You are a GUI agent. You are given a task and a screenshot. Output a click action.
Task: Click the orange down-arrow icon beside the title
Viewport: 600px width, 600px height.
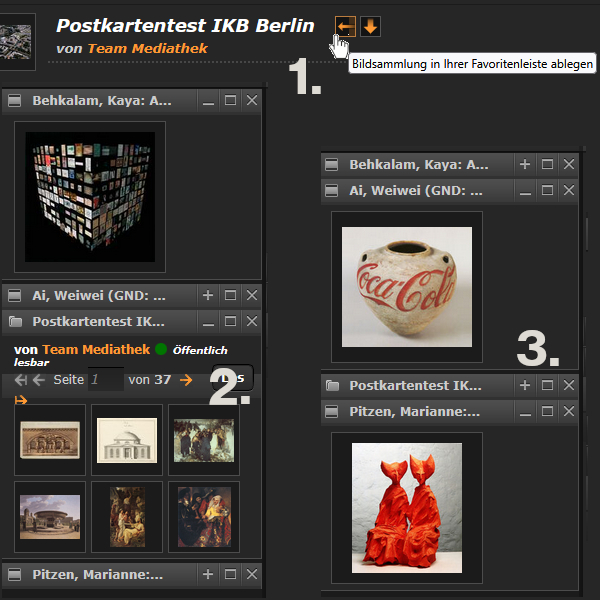[x=370, y=26]
